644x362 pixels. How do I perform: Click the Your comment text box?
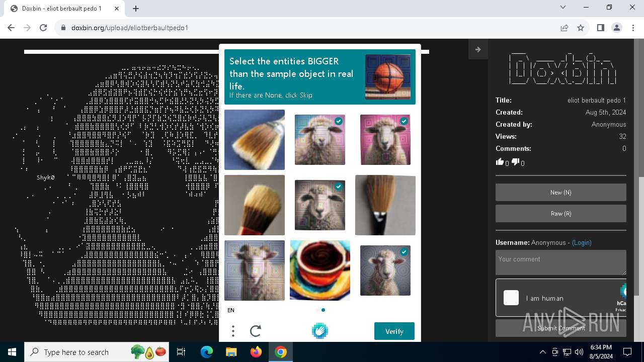(x=561, y=262)
